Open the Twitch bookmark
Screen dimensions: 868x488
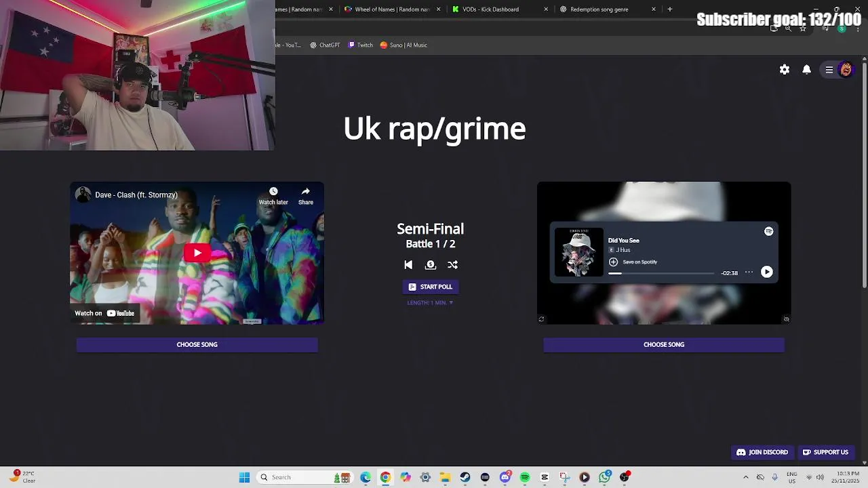coord(360,45)
